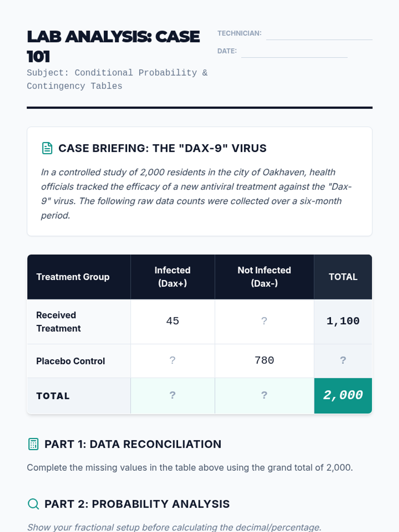
Task: Click the value 780 cell
Action: click(264, 360)
